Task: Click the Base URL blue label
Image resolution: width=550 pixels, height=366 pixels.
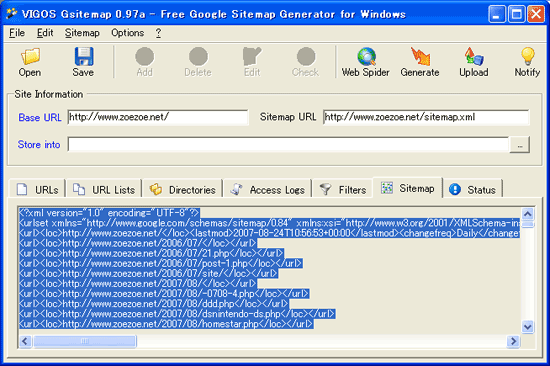Action: [40, 118]
